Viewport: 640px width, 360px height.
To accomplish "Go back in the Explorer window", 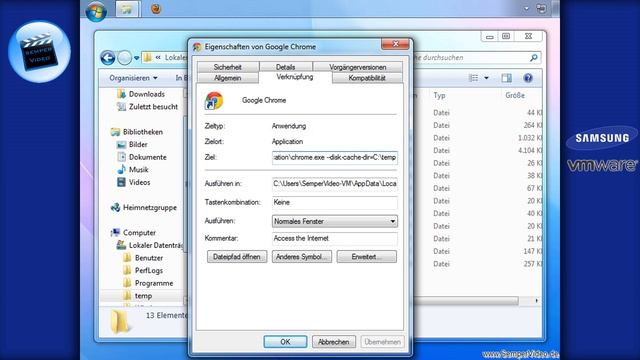I will (108, 58).
